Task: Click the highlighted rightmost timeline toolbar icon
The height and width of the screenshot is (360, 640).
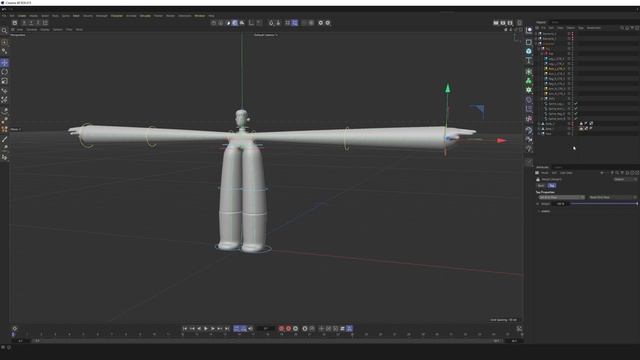Action: [x=349, y=329]
